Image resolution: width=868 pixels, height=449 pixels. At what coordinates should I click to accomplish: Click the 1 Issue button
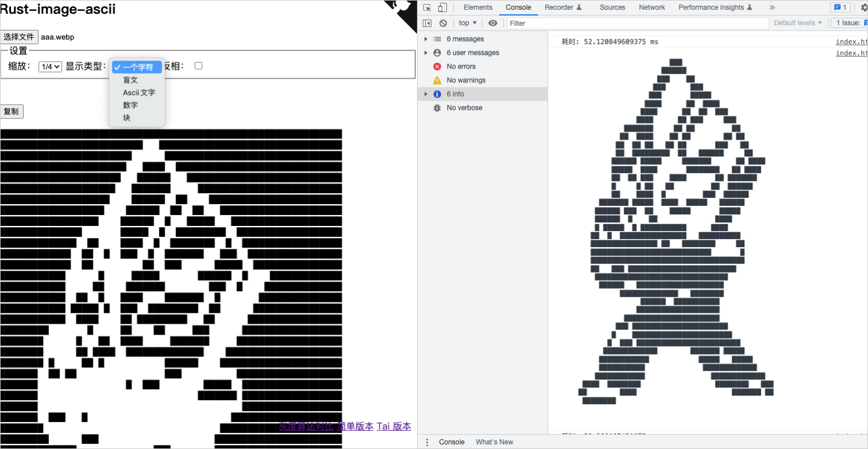pyautogui.click(x=850, y=23)
